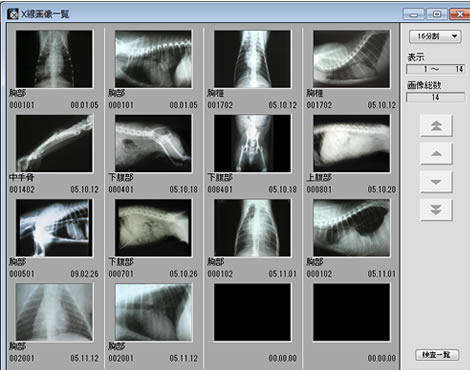470x370 pixels.
Task: Select the 中手骨 001402 X-ray thumbnail
Action: [x=54, y=143]
